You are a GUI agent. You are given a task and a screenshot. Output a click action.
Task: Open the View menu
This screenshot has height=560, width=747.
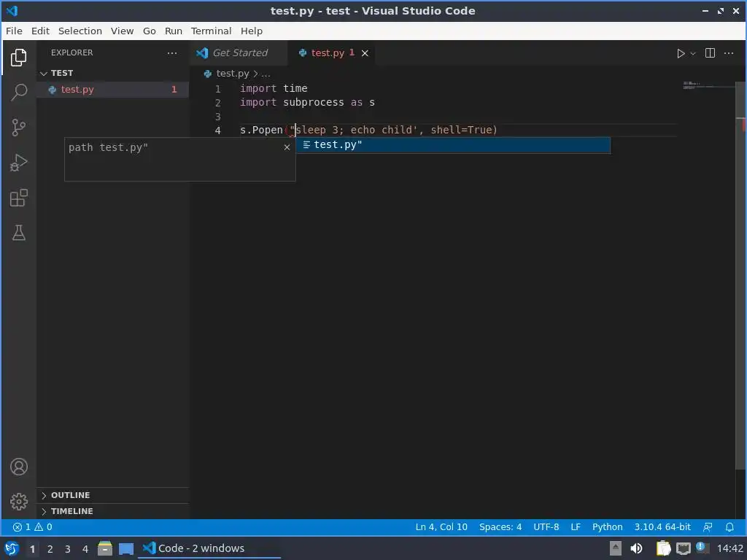[122, 31]
